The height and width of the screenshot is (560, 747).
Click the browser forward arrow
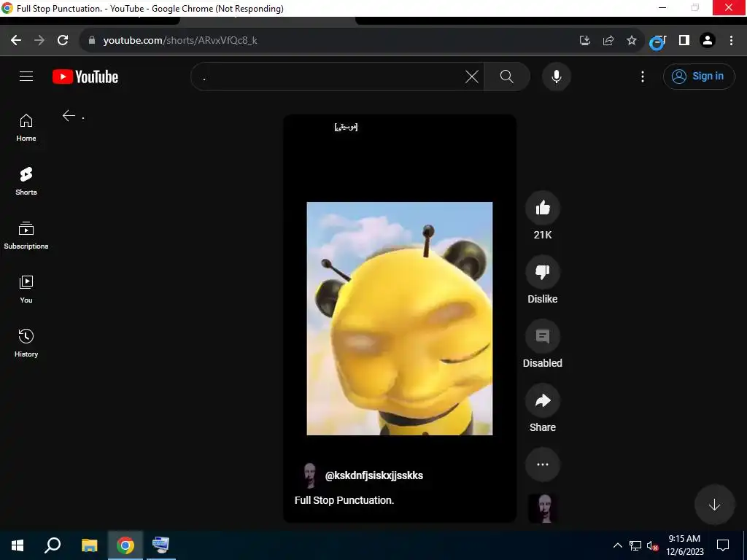pos(39,41)
